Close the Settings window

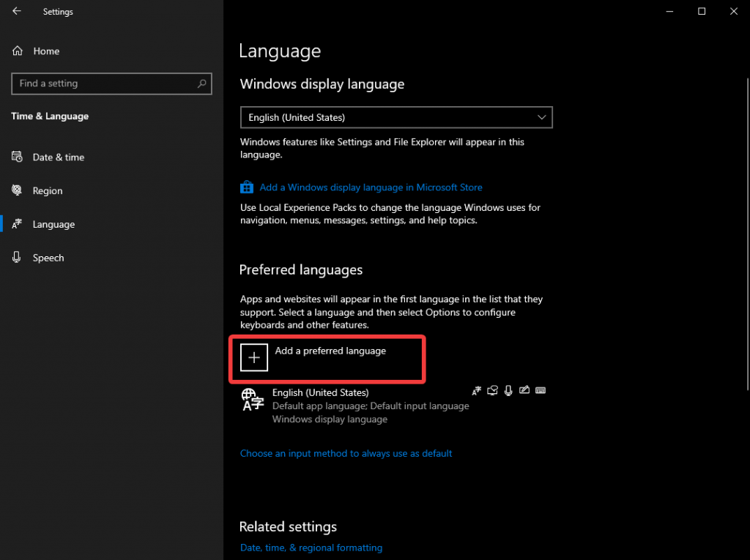tap(734, 12)
